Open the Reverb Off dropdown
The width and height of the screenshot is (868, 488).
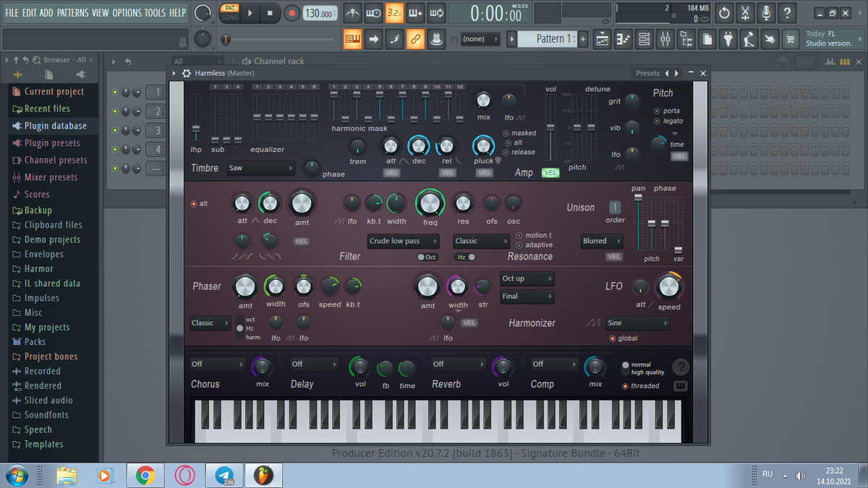459,364
